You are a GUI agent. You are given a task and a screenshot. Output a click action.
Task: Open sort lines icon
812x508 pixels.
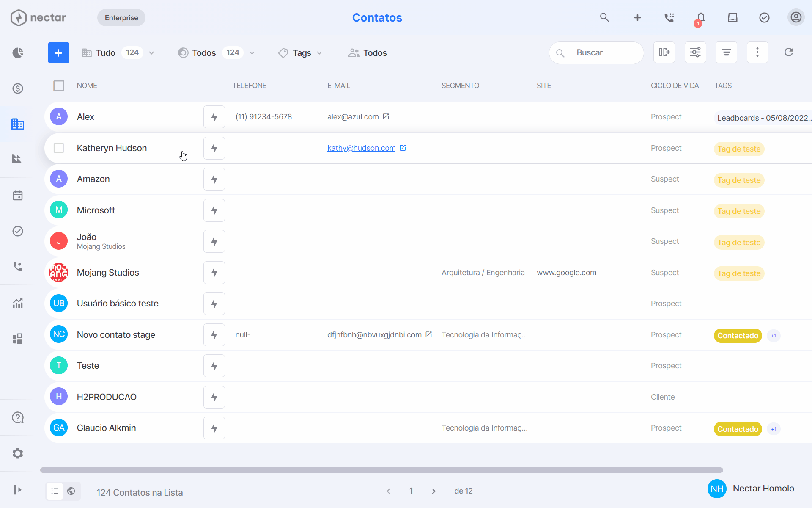pyautogui.click(x=726, y=52)
